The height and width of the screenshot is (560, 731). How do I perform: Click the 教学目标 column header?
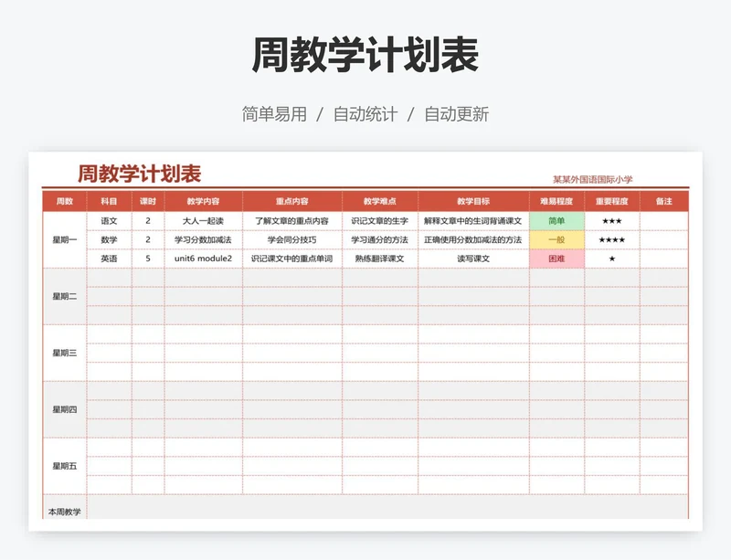pos(473,201)
